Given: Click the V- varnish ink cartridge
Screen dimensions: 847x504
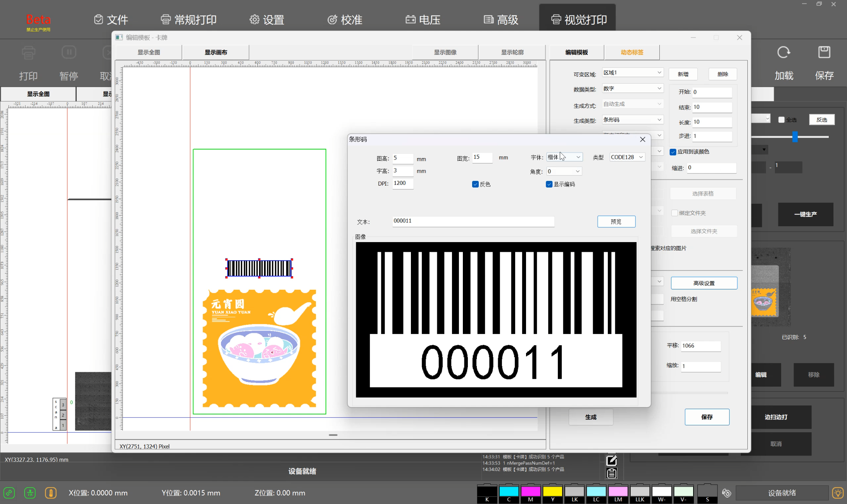Looking at the screenshot, I should click(683, 494).
